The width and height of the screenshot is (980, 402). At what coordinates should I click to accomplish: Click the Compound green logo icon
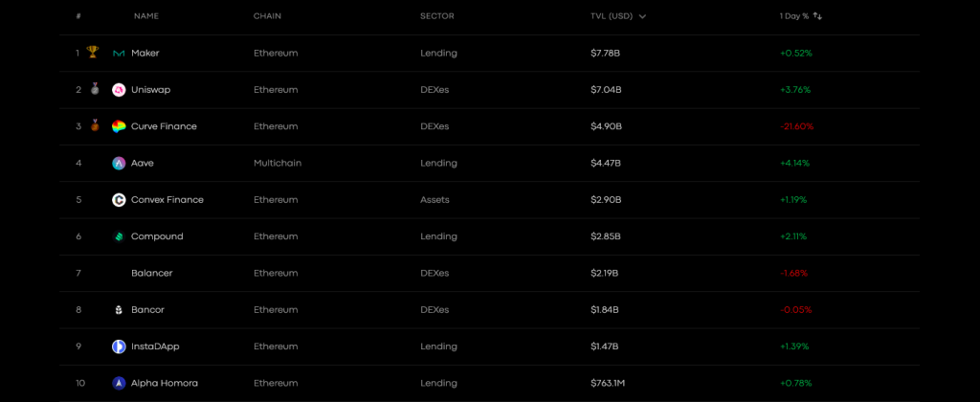pos(119,236)
